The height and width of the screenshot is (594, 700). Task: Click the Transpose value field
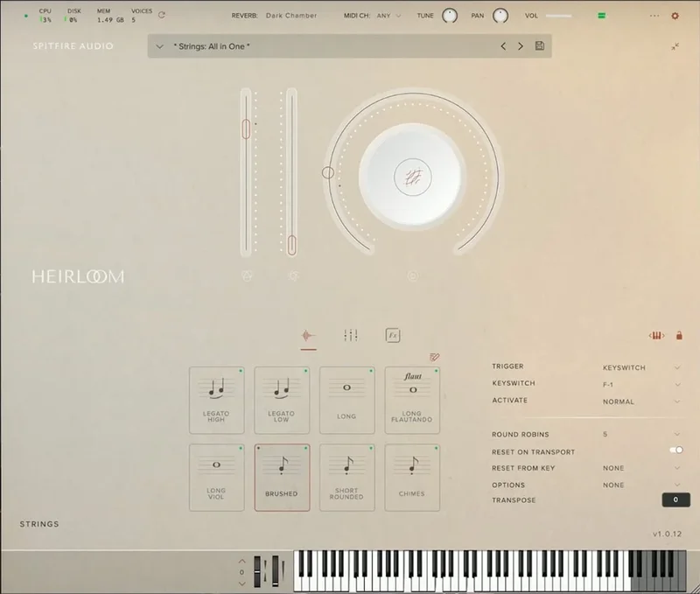(x=675, y=500)
